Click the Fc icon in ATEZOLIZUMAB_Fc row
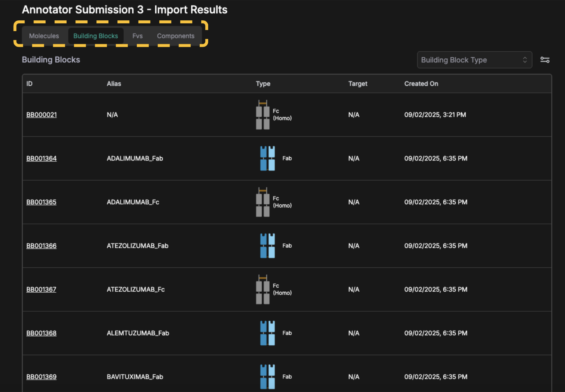The image size is (565, 392). [x=263, y=289]
